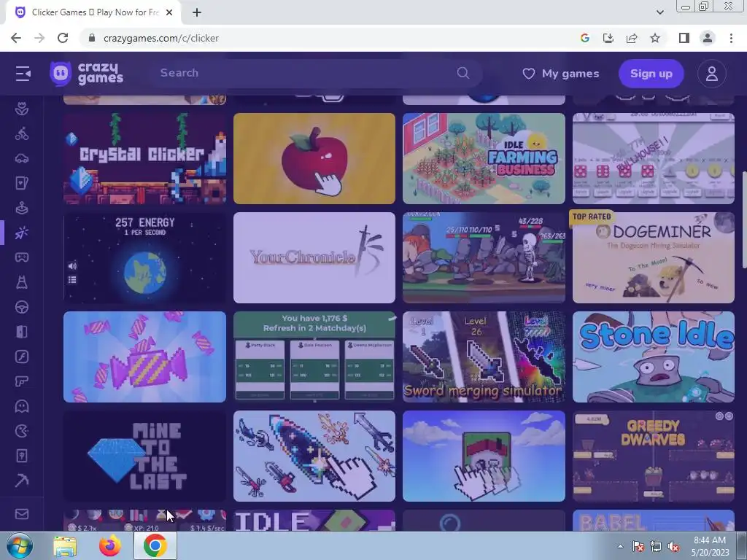Image resolution: width=747 pixels, height=560 pixels.
Task: Click the share page icon in address bar
Action: (x=632, y=38)
